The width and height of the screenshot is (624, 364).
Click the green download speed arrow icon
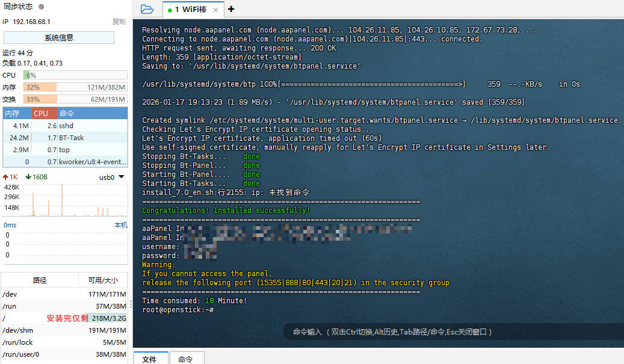(28, 177)
